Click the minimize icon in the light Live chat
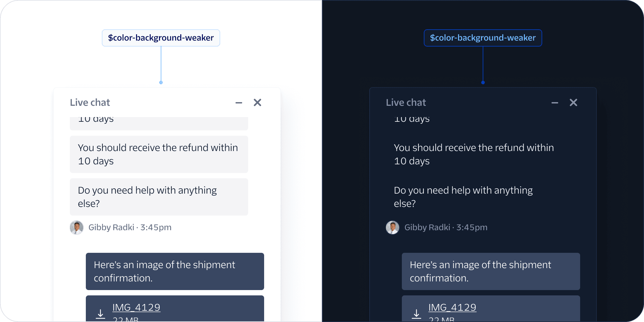Screen dimensions: 644x322 [239, 102]
